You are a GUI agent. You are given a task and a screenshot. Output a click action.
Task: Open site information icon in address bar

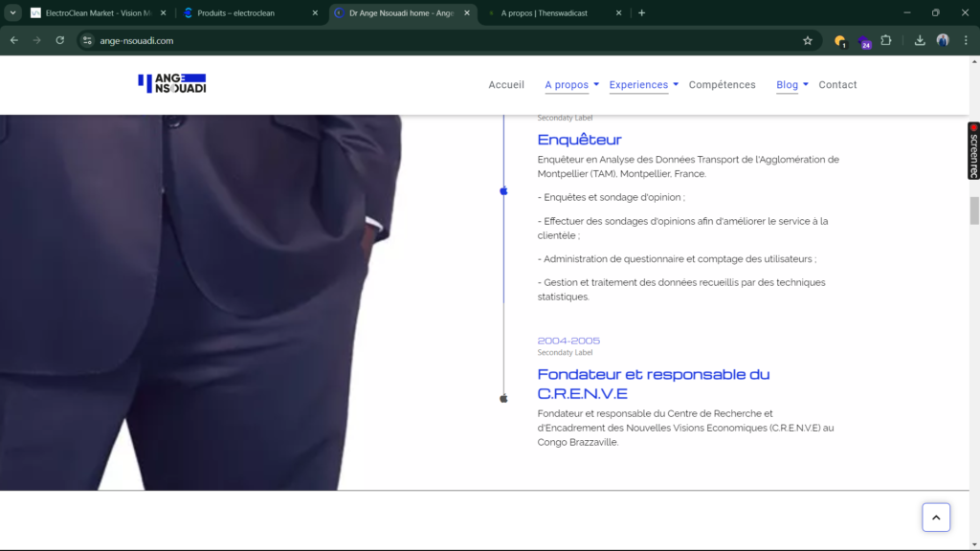click(x=87, y=40)
